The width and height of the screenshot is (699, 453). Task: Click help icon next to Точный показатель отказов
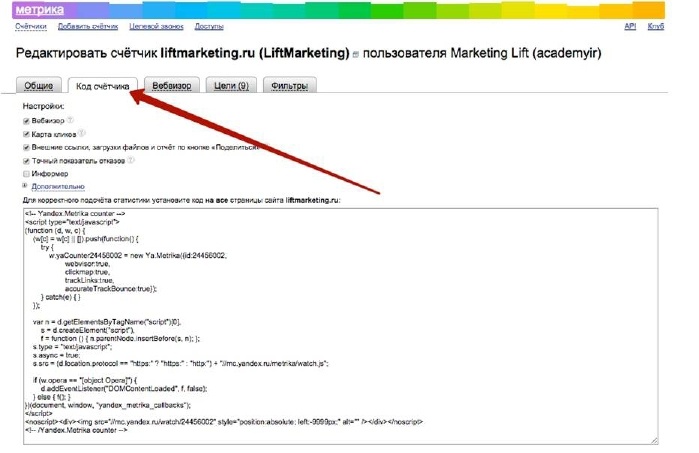(x=131, y=160)
